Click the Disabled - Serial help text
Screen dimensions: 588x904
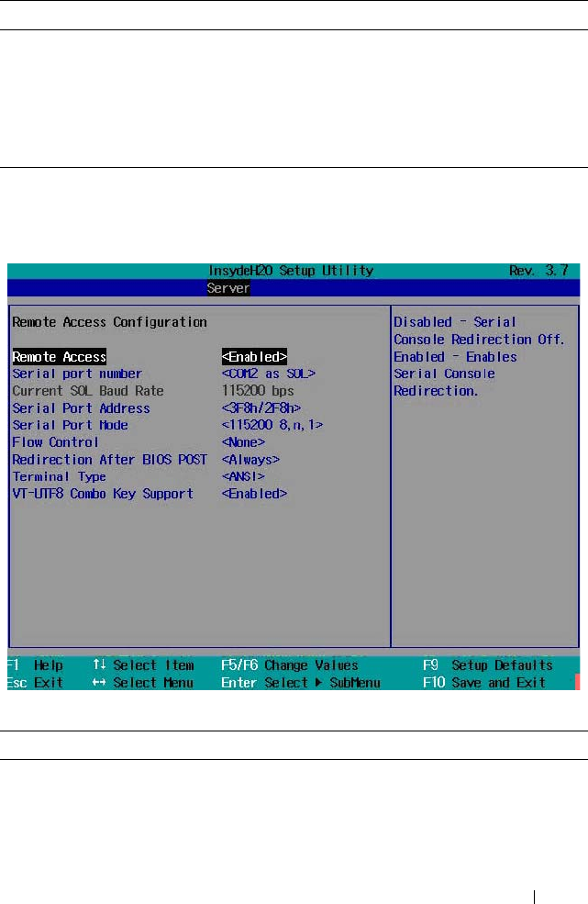[x=455, y=322]
